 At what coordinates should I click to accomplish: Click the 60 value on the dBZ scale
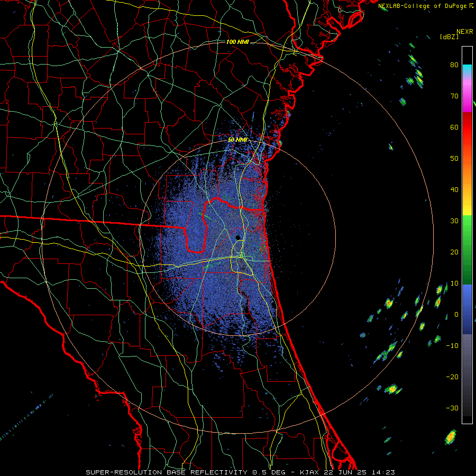click(454, 127)
